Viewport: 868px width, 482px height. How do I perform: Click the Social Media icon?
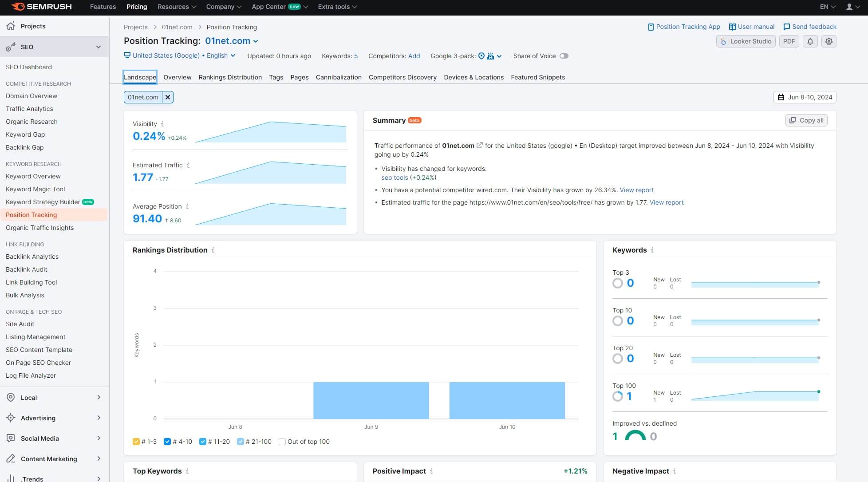(x=11, y=438)
